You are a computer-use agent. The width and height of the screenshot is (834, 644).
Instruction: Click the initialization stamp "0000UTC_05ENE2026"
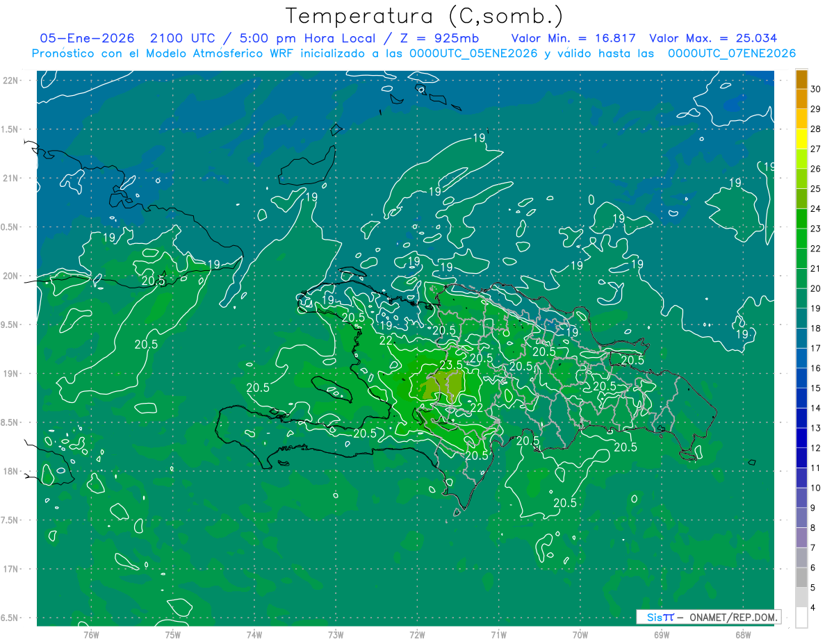[x=474, y=53]
